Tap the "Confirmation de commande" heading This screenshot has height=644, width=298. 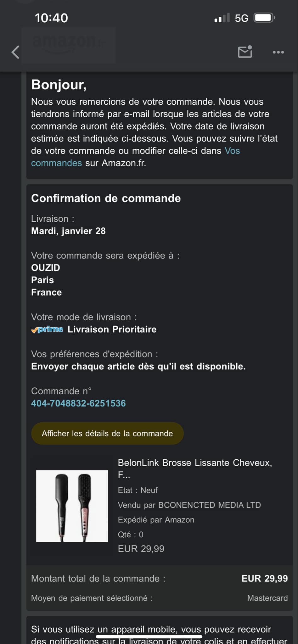click(x=106, y=198)
